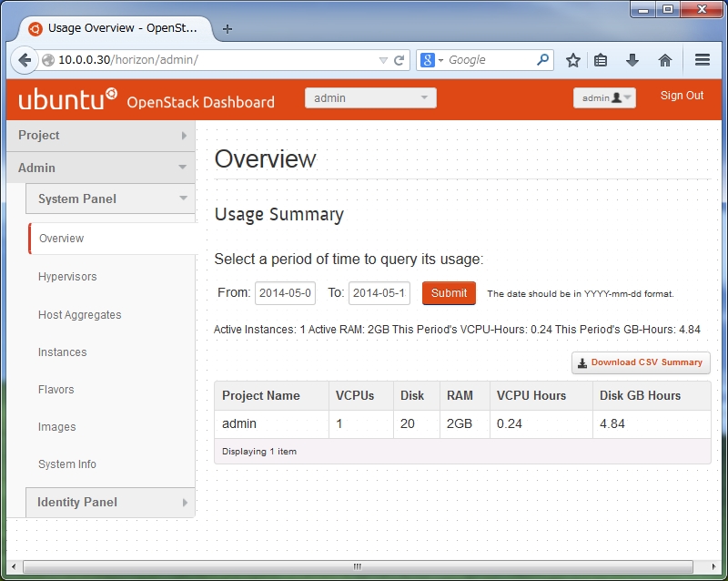728x581 pixels.
Task: Open a new browser tab
Action: pos(226,28)
